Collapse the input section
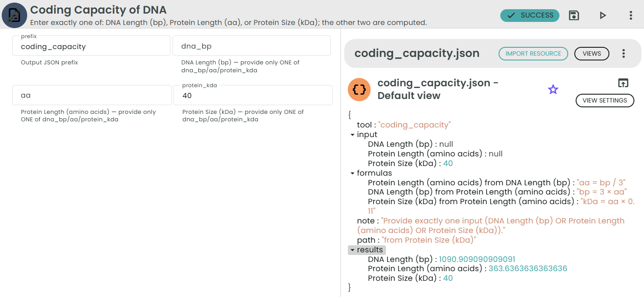The height and width of the screenshot is (297, 644). (x=353, y=134)
